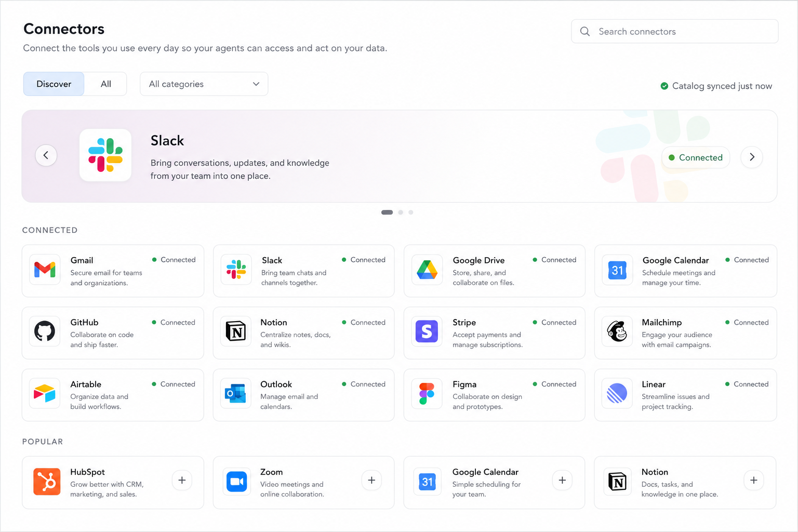Viewport: 798px width, 532px height.
Task: Click Connected status on the Outlook card
Action: pos(364,384)
